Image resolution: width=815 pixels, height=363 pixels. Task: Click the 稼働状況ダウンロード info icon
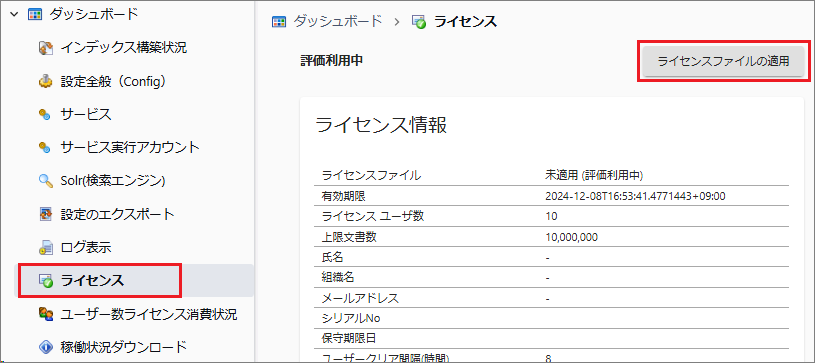(x=46, y=347)
